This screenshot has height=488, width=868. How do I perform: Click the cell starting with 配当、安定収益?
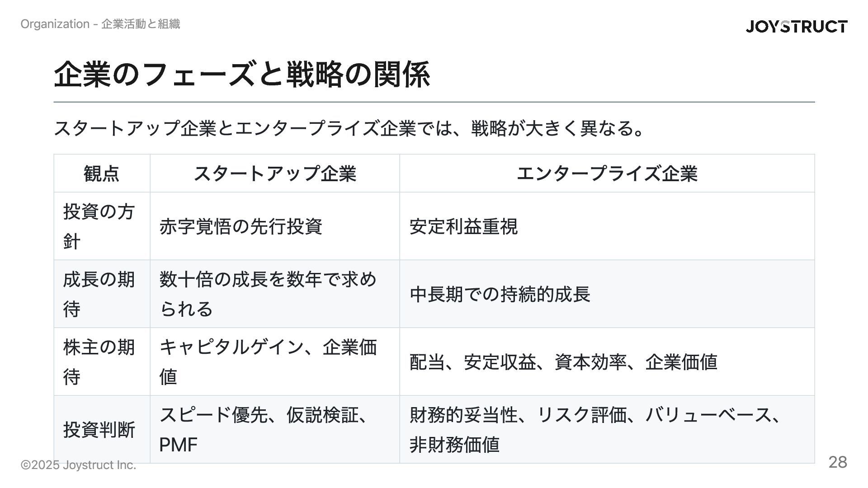pyautogui.click(x=607, y=362)
